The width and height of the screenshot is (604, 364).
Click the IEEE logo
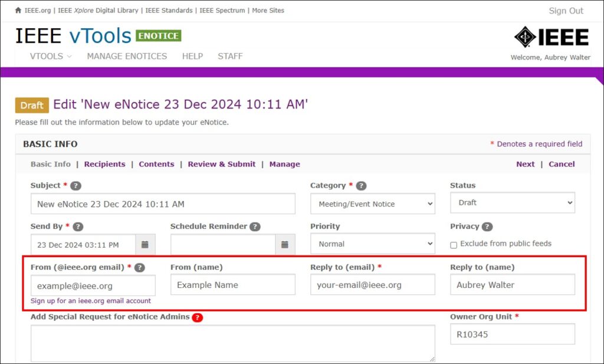coord(552,37)
